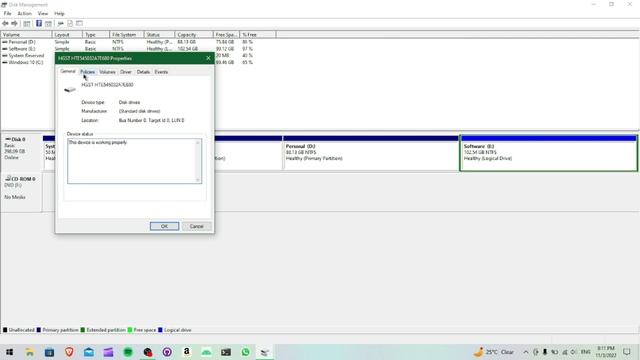The width and height of the screenshot is (640, 360).
Task: Click the % Free column header
Action: click(258, 35)
